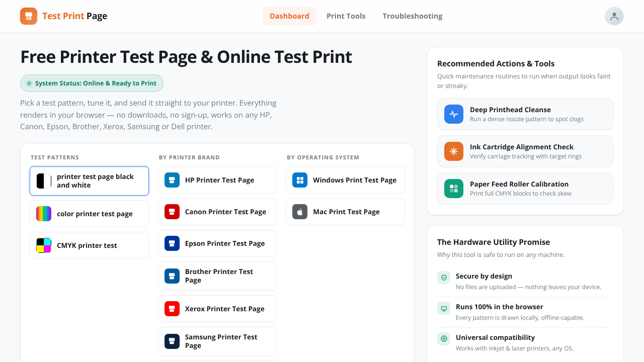Screen dimensions: 644x362
Task: Click the Samsung printer brand icon
Action: (172, 341)
